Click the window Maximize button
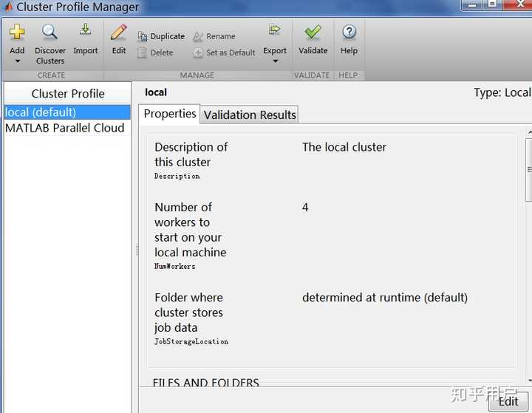 [492, 4]
